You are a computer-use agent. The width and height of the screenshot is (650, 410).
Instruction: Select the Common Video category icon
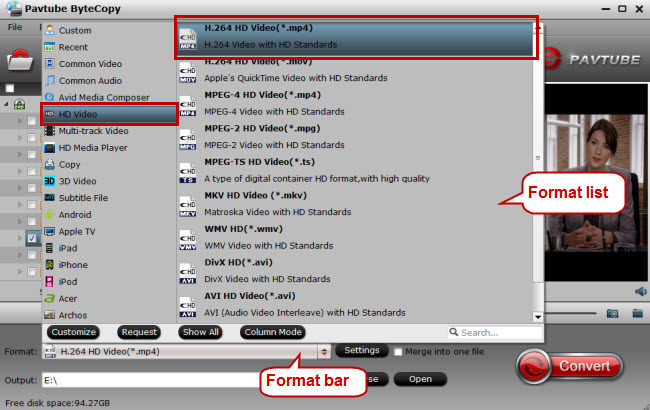click(50, 63)
